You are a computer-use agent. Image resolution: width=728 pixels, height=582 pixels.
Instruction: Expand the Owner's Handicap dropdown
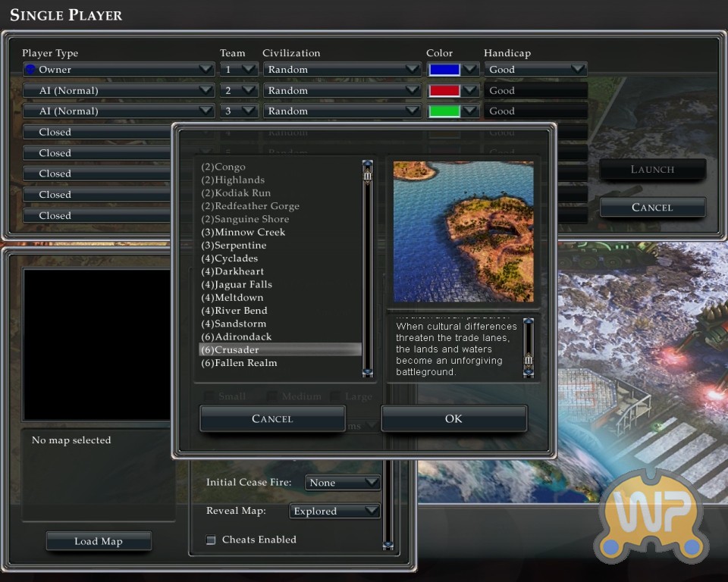pos(535,70)
